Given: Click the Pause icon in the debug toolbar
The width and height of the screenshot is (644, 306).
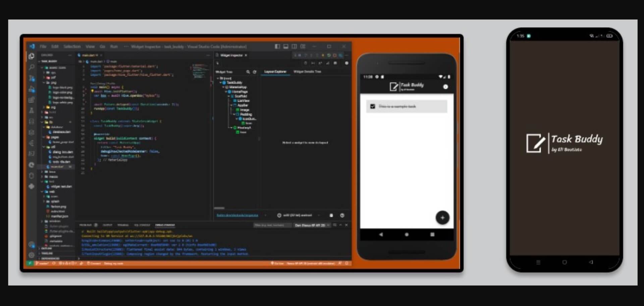Looking at the screenshot, I should point(300,55).
